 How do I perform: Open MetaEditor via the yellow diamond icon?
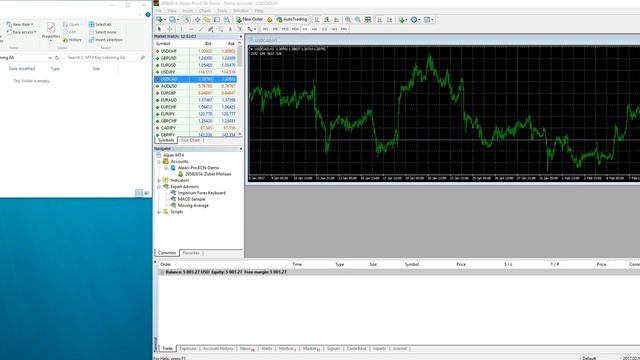tap(269, 20)
